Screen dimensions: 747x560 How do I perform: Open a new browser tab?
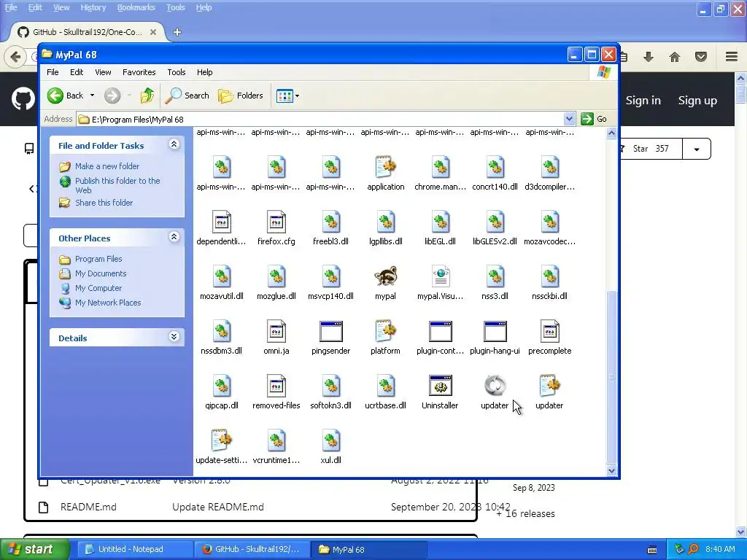(x=177, y=32)
